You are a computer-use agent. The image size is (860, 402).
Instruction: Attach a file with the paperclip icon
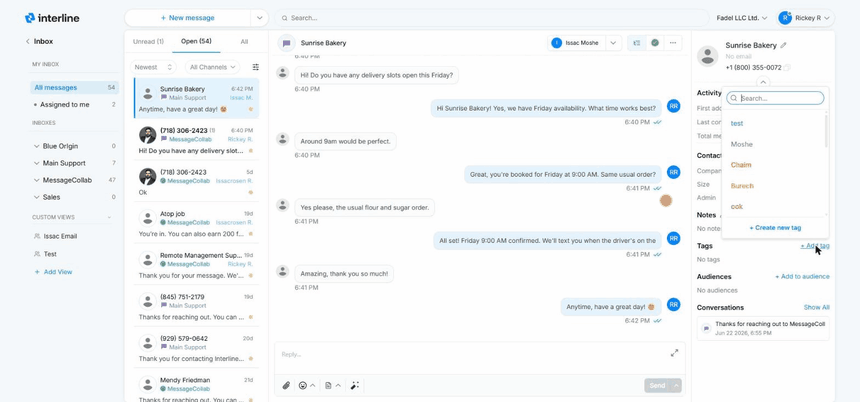coord(286,386)
